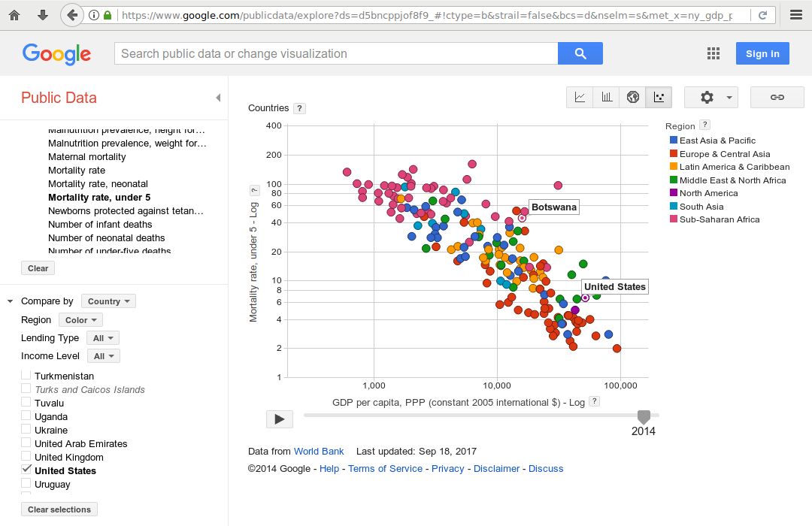Enable the United Kingdom checkbox
Viewport: 812px width, 526px height.
pos(26,456)
